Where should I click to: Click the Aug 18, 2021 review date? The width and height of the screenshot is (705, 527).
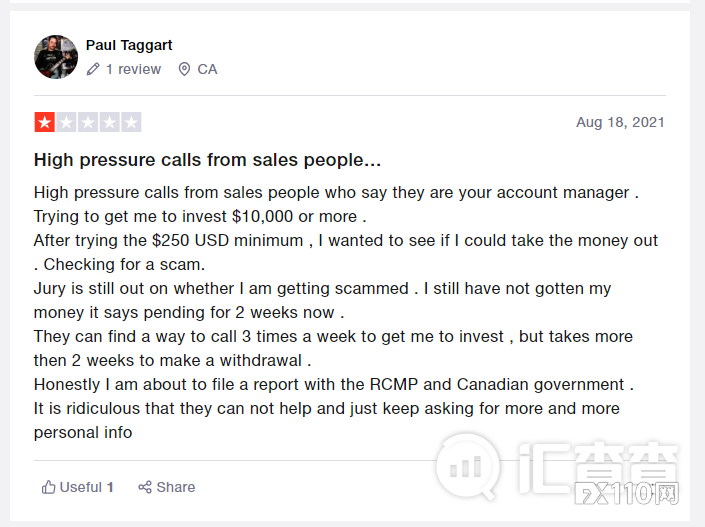[620, 122]
